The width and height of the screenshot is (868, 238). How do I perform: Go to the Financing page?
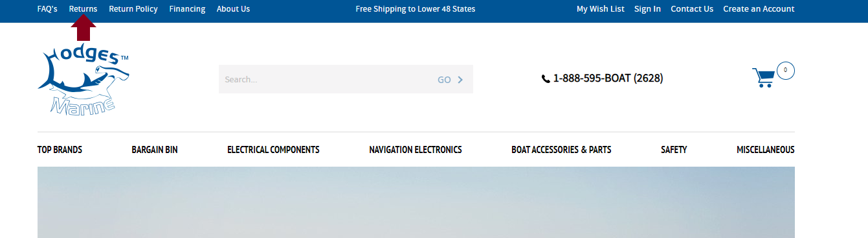click(x=187, y=9)
